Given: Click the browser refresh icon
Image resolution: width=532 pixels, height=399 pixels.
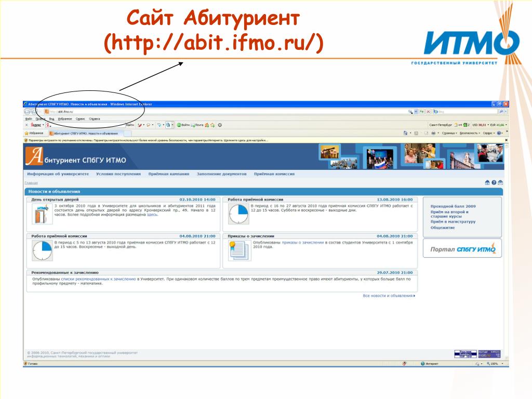Looking at the screenshot, I should [422, 112].
